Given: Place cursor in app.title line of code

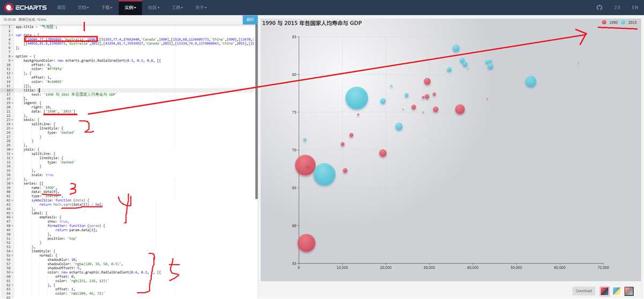Looking at the screenshot, I should (36, 26).
